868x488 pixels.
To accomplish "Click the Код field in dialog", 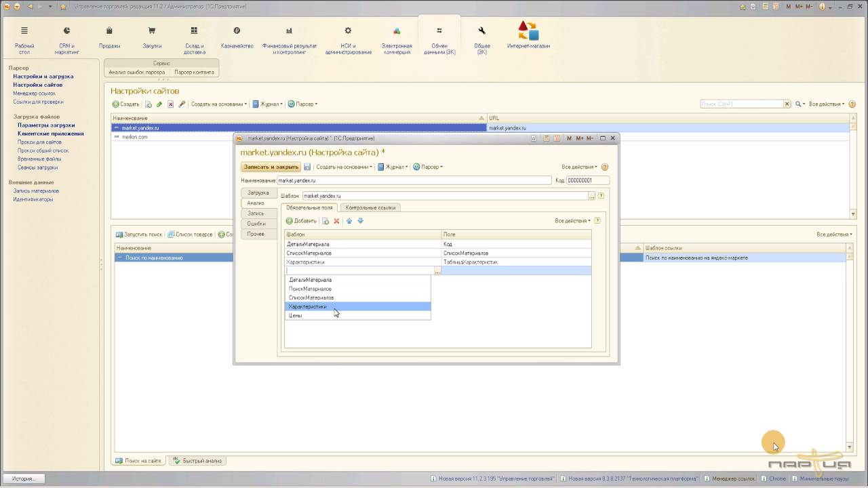I will pos(588,181).
